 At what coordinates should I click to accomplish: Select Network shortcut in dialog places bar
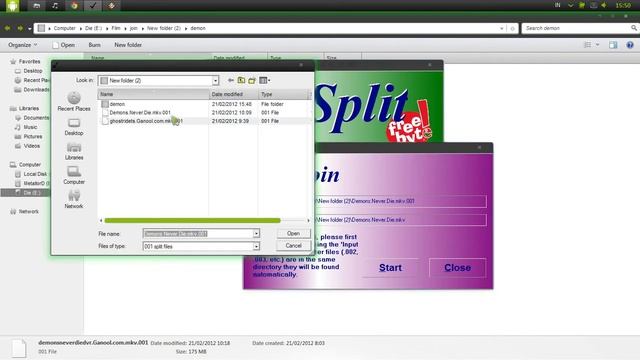pyautogui.click(x=74, y=200)
